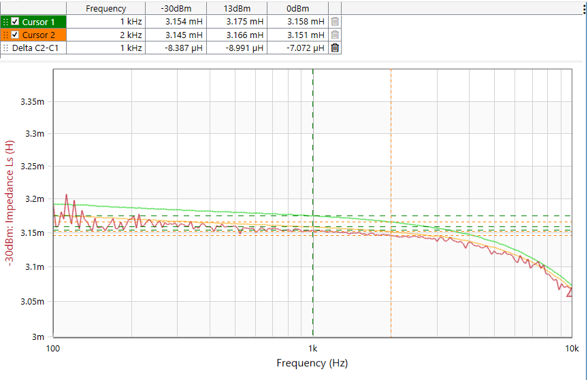The width and height of the screenshot is (588, 380).
Task: Select the -7.072 µH delta cell
Action: point(298,48)
